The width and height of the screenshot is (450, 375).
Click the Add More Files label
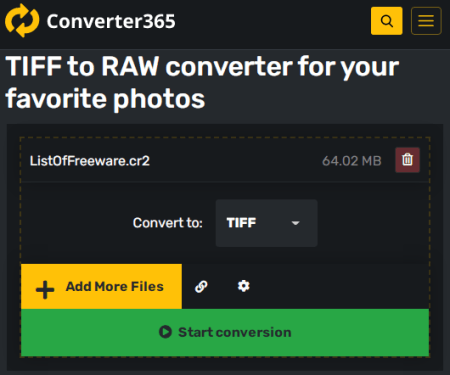pyautogui.click(x=115, y=286)
